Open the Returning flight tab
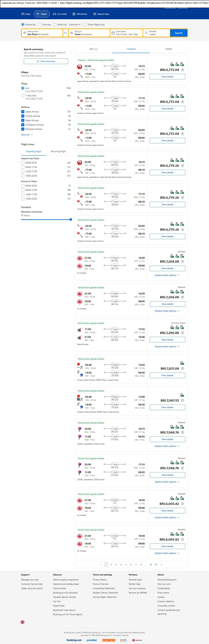This screenshot has height=644, width=209. [x=58, y=152]
